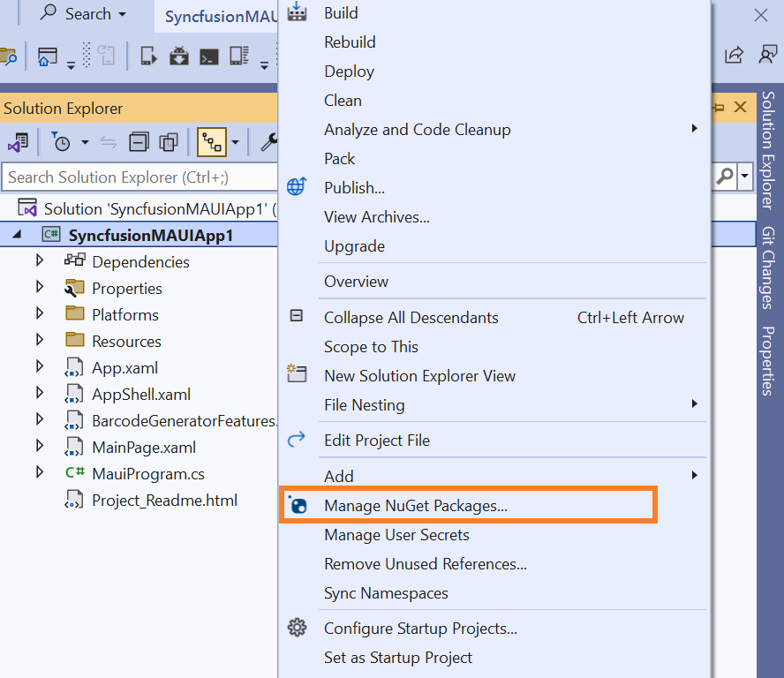Viewport: 784px width, 678px height.
Task: Select Project_Readme.html file
Action: pyautogui.click(x=164, y=501)
